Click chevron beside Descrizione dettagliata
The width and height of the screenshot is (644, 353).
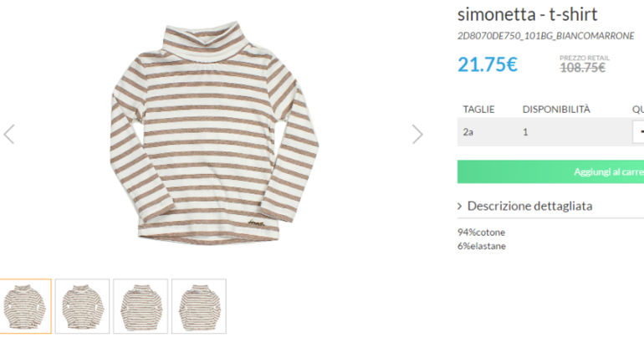pyautogui.click(x=460, y=206)
